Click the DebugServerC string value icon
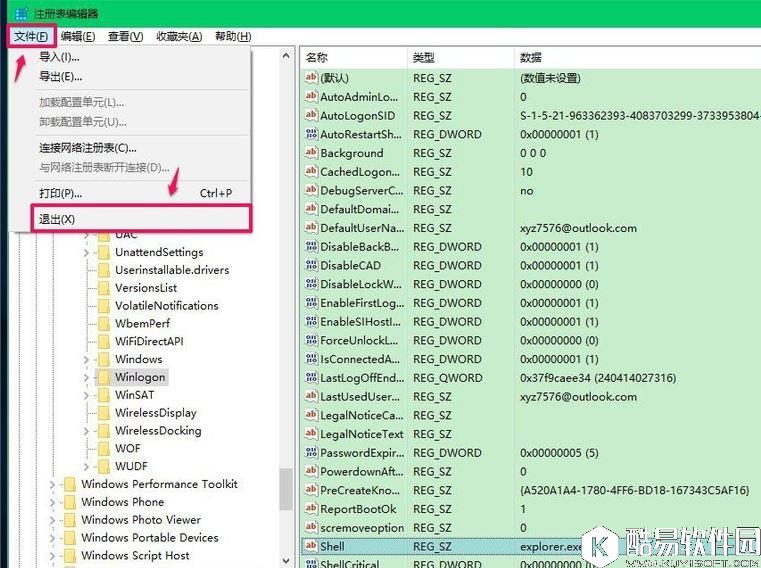 pos(311,190)
